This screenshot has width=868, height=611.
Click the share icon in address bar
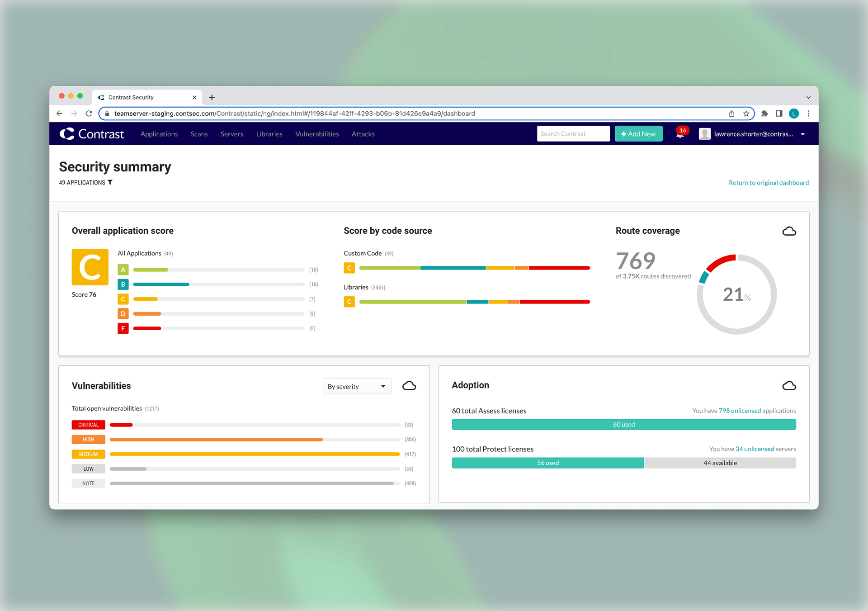point(731,114)
